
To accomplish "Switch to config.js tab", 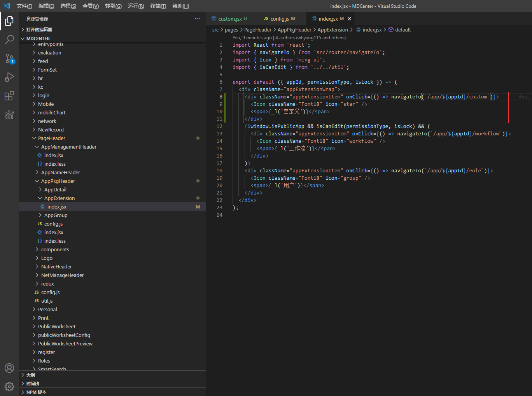I will tap(282, 19).
